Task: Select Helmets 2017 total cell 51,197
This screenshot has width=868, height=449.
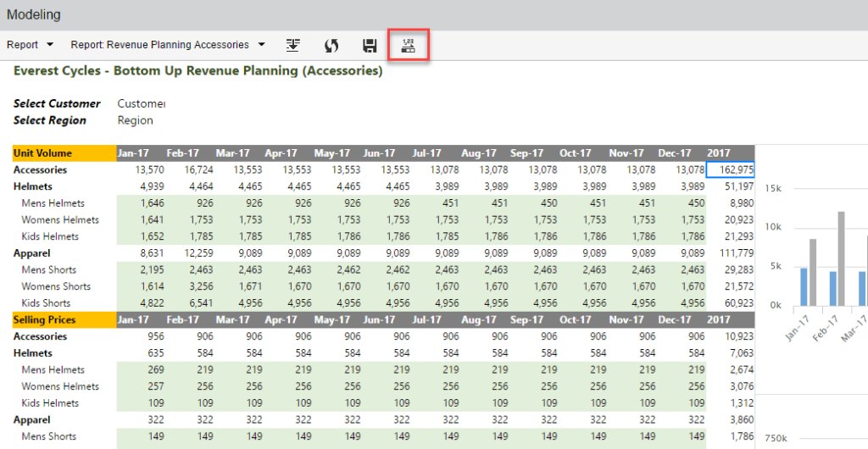Action: [730, 186]
